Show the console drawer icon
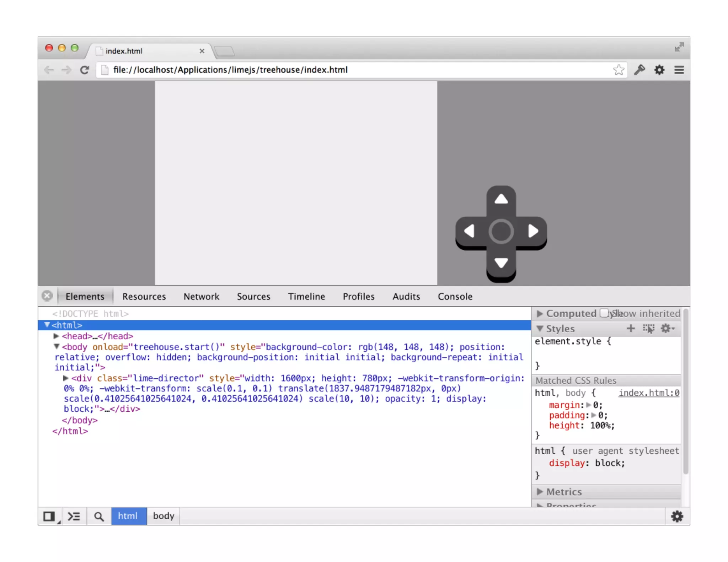The image size is (728, 562). click(x=74, y=516)
